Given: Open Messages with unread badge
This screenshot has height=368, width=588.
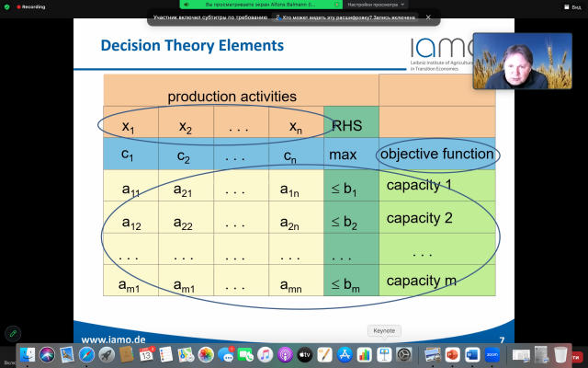Looking at the screenshot, I should (x=225, y=355).
